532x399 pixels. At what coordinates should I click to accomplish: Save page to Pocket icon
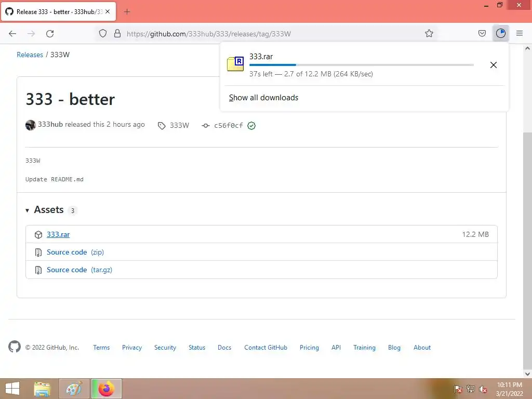[x=482, y=33]
